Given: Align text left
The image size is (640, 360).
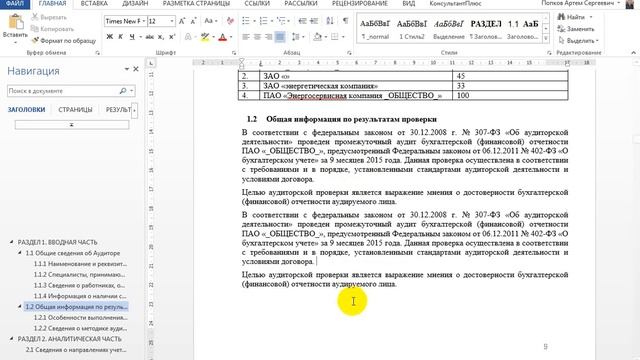Looking at the screenshot, I should 246,37.
